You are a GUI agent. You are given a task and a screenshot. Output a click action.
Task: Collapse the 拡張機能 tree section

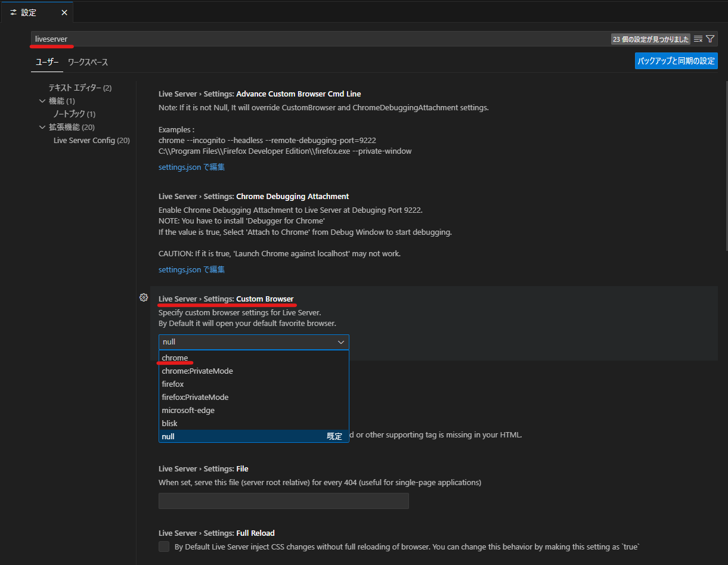42,127
